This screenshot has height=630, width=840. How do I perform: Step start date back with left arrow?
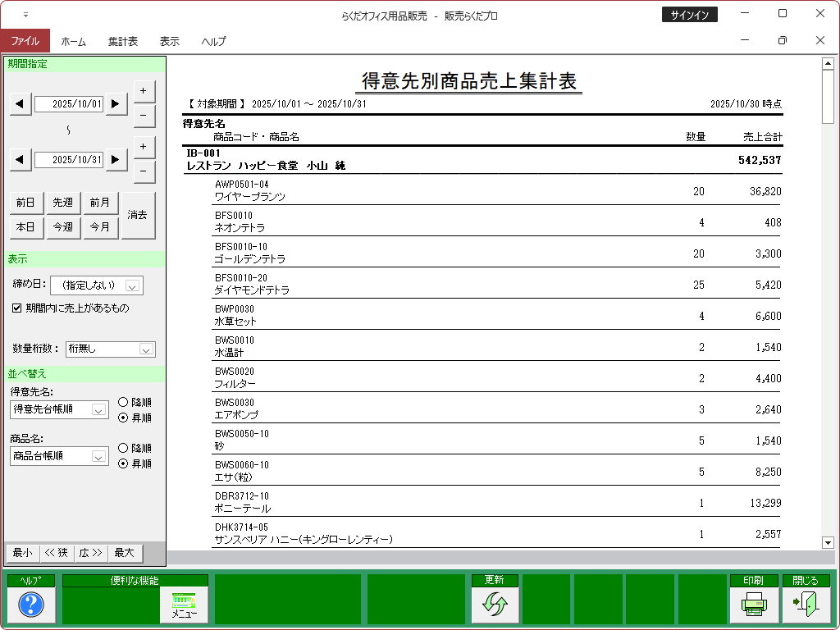click(x=21, y=103)
